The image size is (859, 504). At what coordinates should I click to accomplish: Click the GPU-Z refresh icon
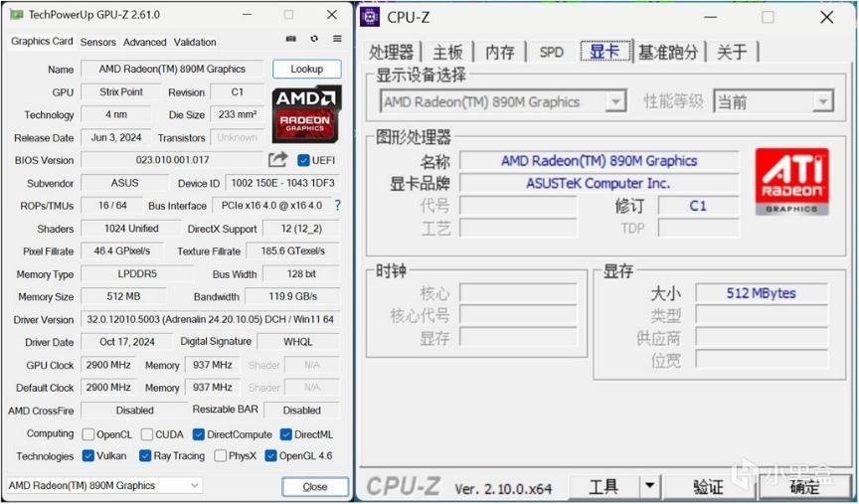pos(314,39)
